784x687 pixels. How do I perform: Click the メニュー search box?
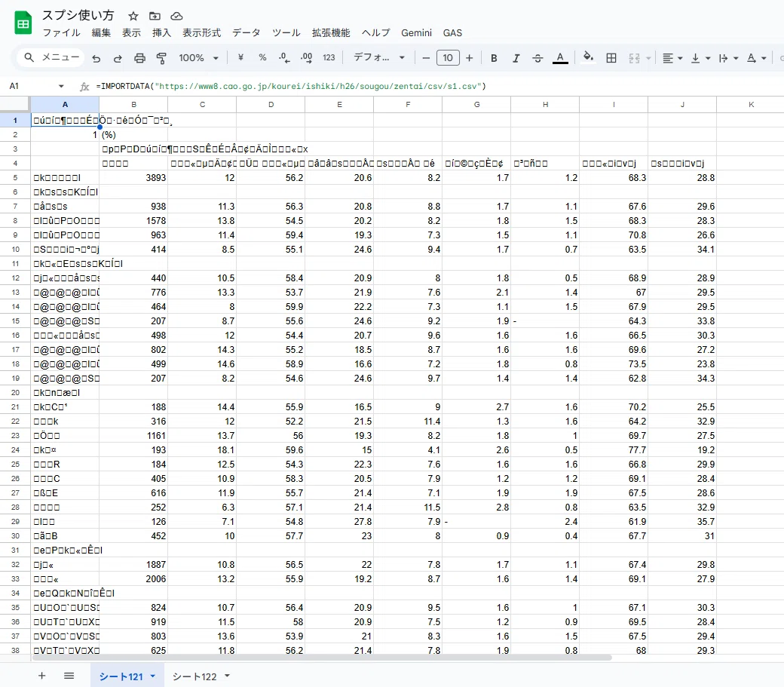51,57
